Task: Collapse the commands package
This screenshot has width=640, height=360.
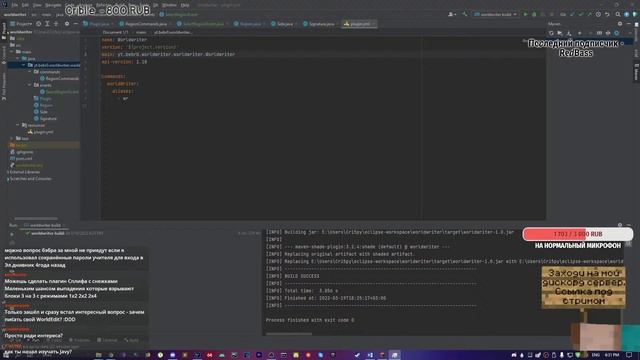Action: coord(30,72)
